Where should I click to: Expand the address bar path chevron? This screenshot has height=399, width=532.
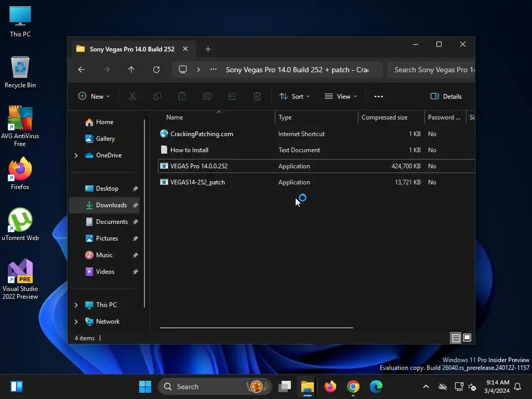coord(198,70)
